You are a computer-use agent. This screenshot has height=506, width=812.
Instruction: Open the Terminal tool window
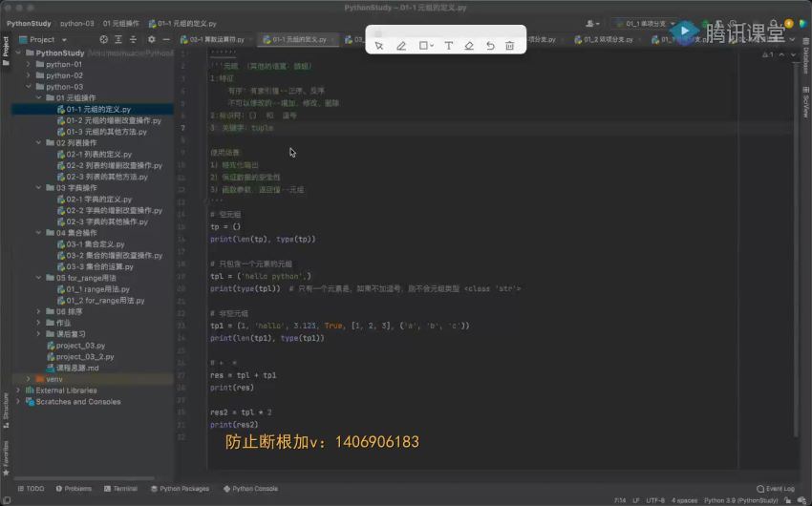[x=120, y=489]
